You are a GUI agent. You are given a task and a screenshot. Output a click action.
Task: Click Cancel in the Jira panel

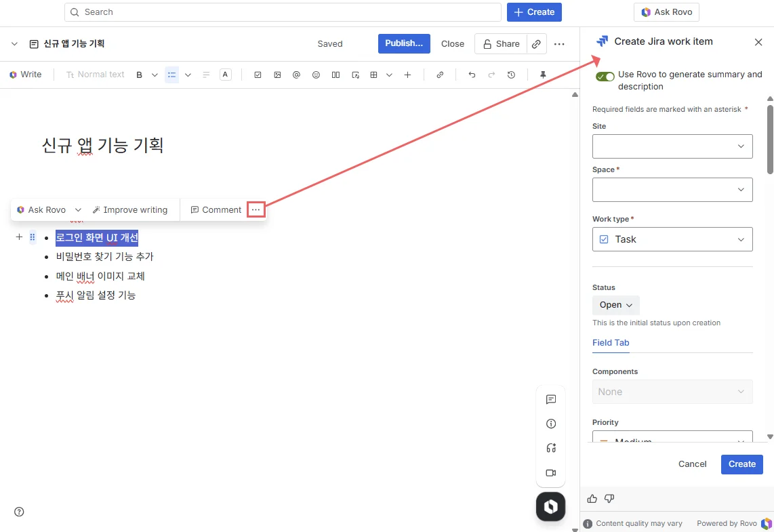click(692, 464)
